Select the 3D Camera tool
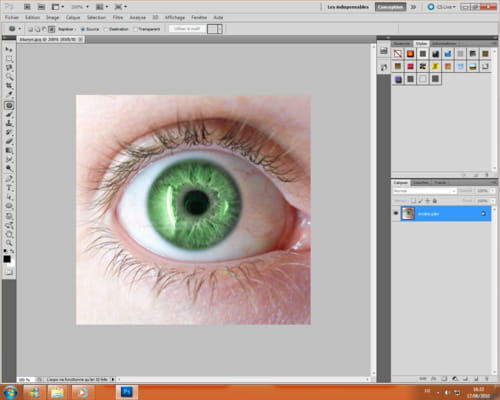Viewport: 500px width, 400px height. click(9, 226)
